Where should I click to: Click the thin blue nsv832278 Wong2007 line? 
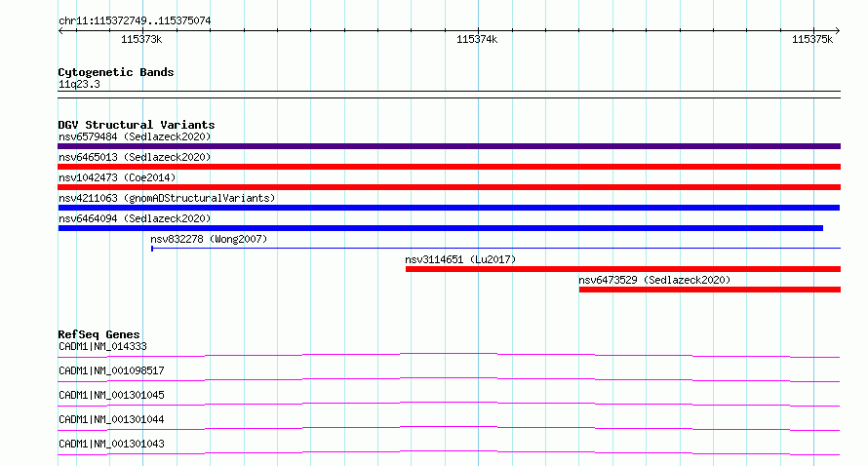[x=496, y=249]
